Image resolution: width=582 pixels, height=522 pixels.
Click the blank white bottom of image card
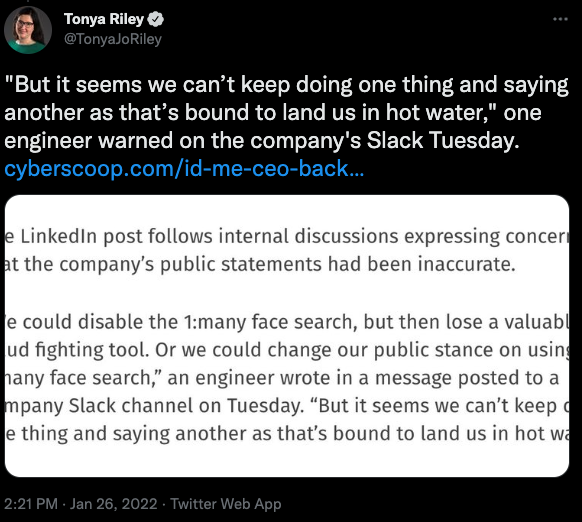287,461
